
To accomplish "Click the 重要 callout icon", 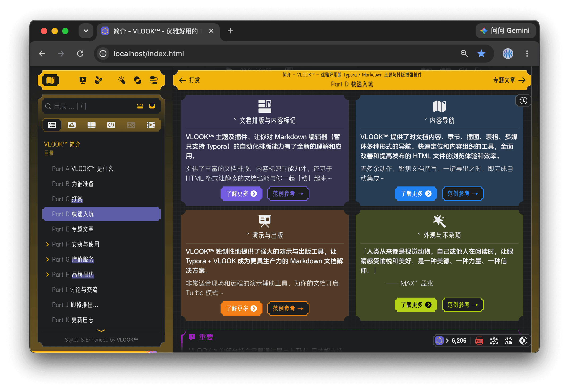I will 192,337.
